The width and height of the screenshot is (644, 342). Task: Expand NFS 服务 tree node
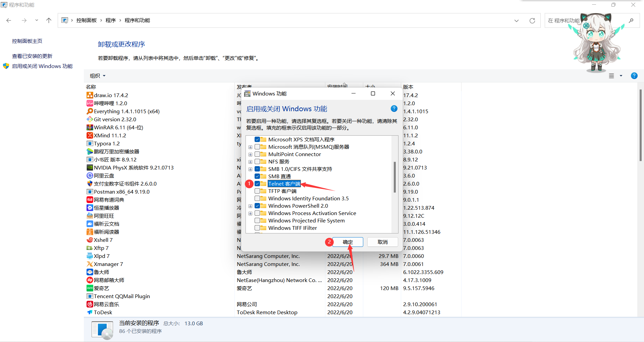pyautogui.click(x=250, y=162)
